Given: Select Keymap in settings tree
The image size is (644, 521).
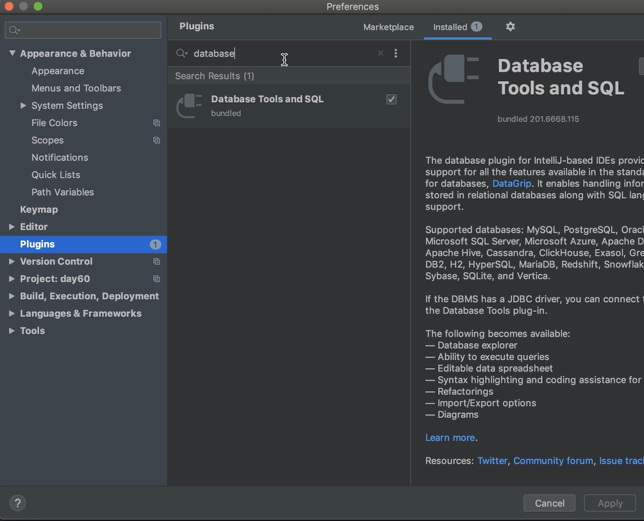Looking at the screenshot, I should pos(39,210).
